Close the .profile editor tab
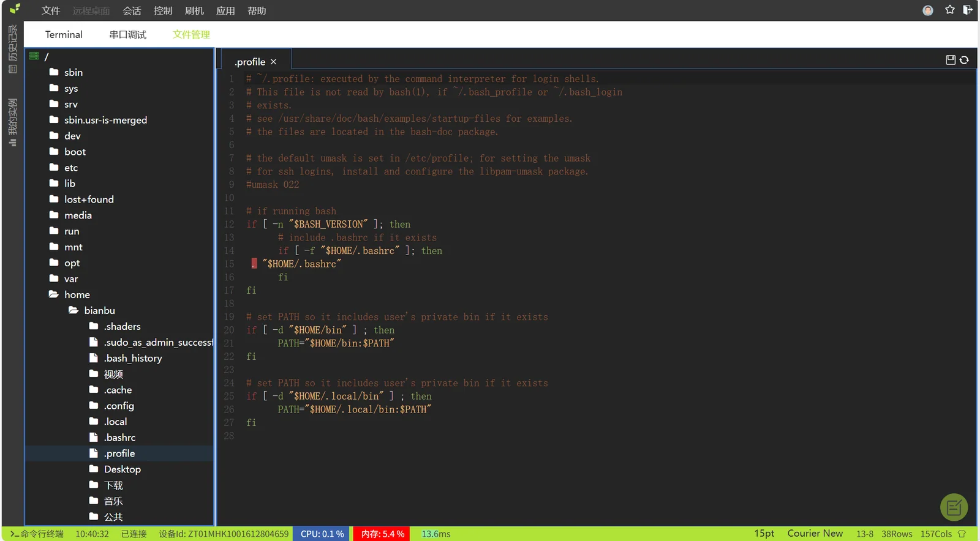Viewport: 980px width, 541px height. [x=273, y=62]
